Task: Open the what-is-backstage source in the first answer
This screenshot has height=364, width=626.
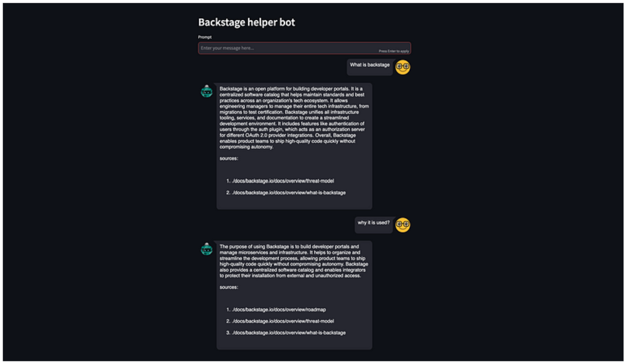Action: 289,192
